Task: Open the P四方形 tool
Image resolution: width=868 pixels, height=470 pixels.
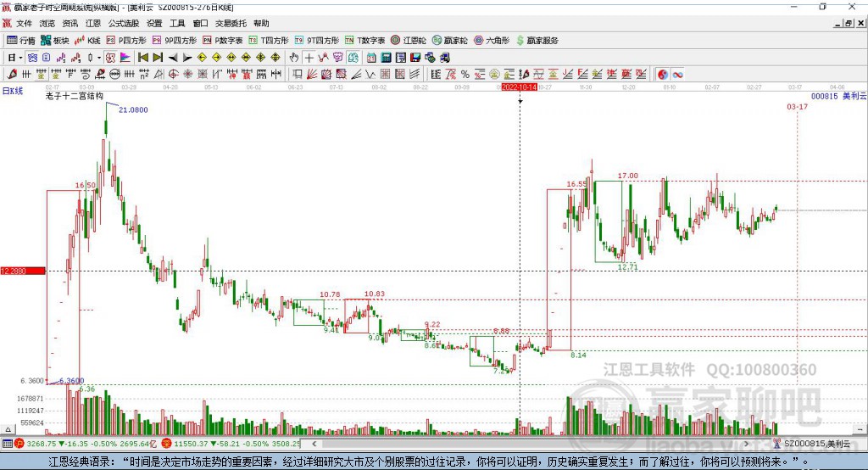Action: [x=126, y=41]
